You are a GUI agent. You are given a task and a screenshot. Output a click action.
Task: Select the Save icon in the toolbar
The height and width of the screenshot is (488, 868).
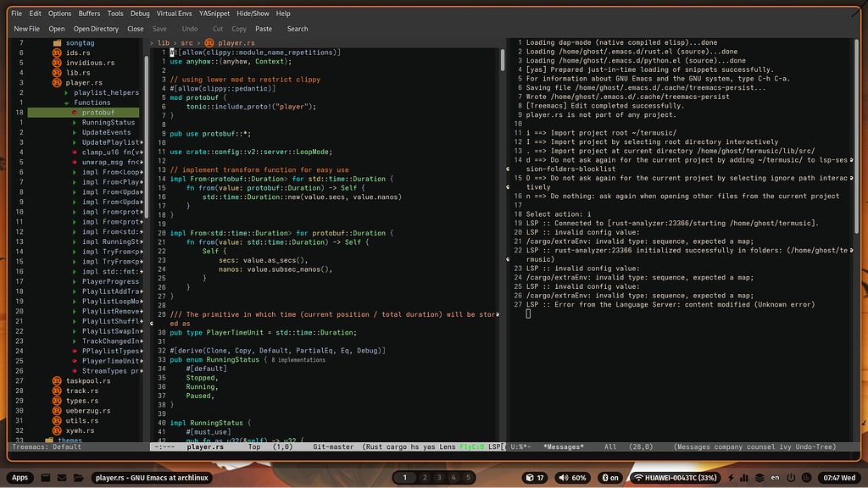pos(159,28)
